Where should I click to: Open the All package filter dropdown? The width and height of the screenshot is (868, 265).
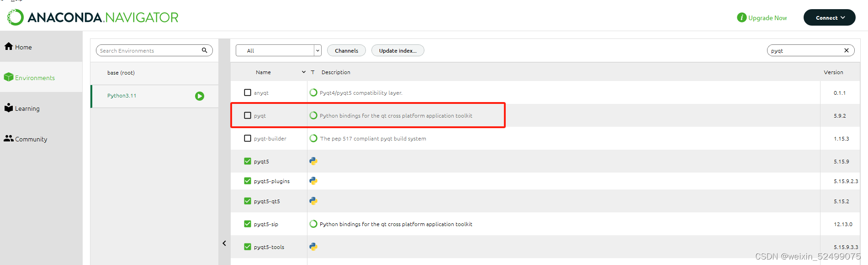click(279, 50)
